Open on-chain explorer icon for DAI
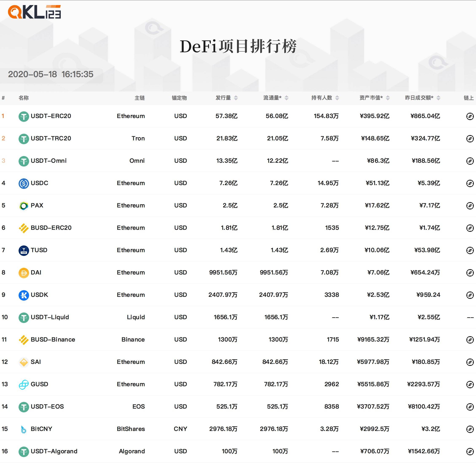The image size is (476, 463). coord(470,273)
